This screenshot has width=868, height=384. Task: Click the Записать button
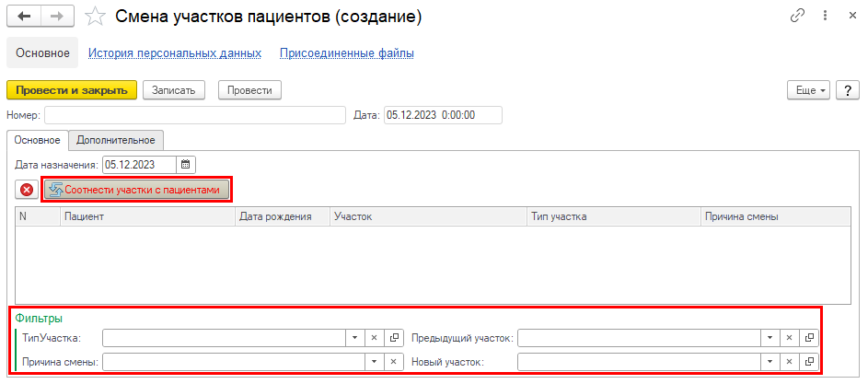coord(173,89)
